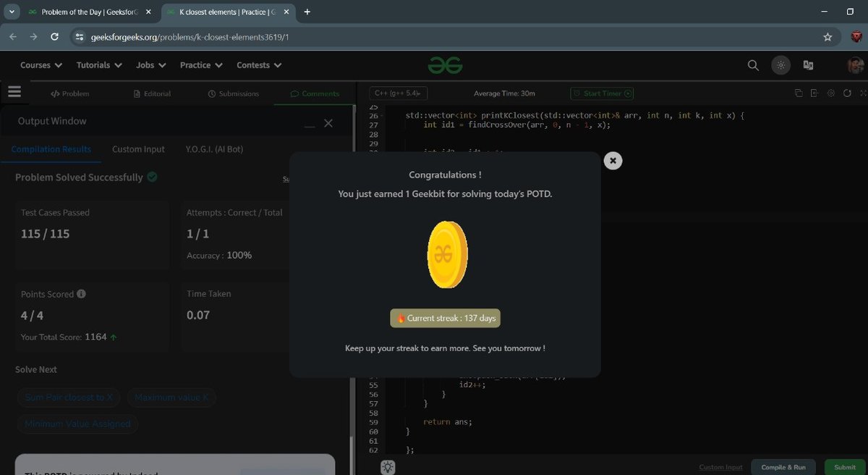Toggle the theme with the sun icon
This screenshot has height=475, width=868.
pyautogui.click(x=780, y=65)
